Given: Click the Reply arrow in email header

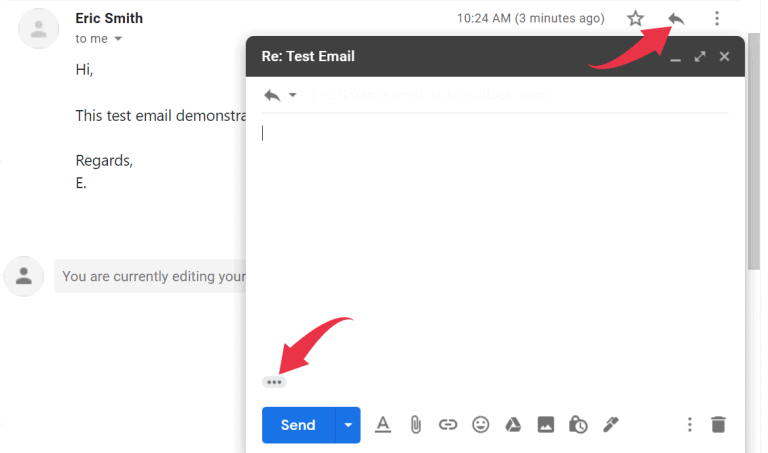Looking at the screenshot, I should click(676, 18).
